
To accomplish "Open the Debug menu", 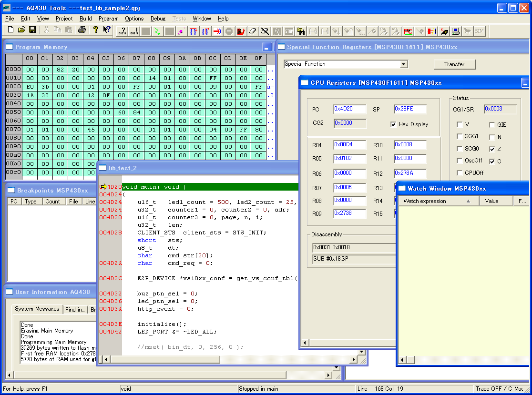I will [158, 19].
